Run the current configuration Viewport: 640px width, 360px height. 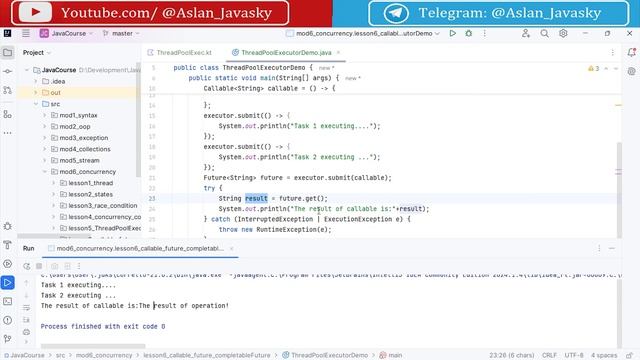click(453, 33)
